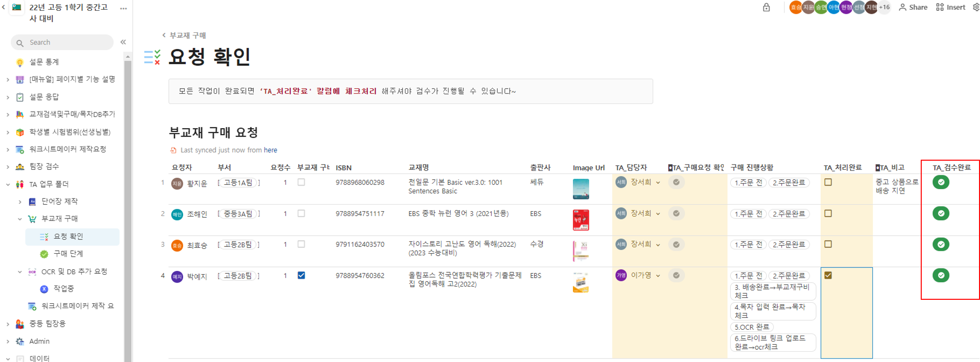Click into the Search field

(x=62, y=42)
